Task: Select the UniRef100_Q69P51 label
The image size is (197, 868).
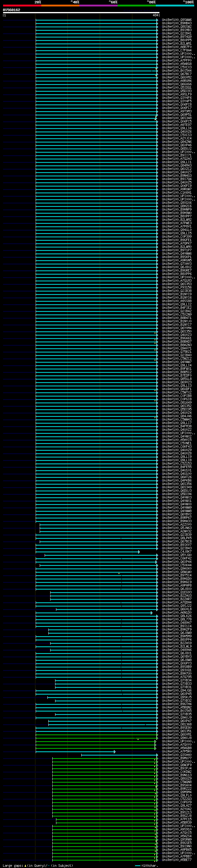Action: point(177,115)
